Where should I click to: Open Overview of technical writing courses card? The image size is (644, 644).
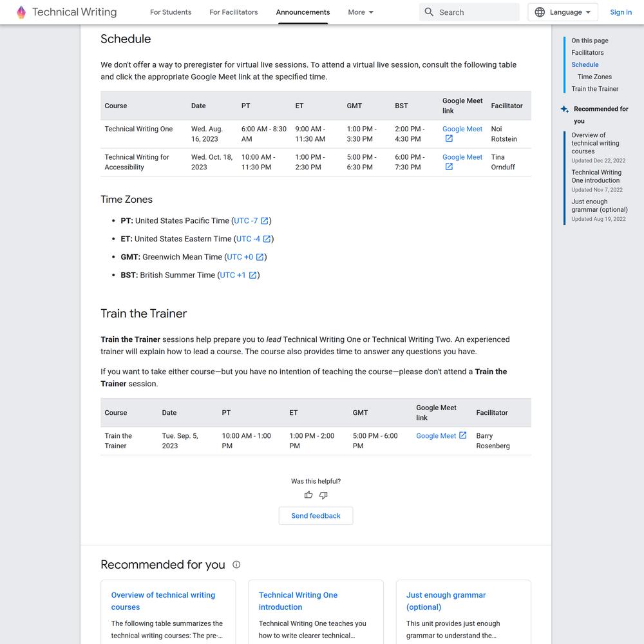pyautogui.click(x=163, y=601)
